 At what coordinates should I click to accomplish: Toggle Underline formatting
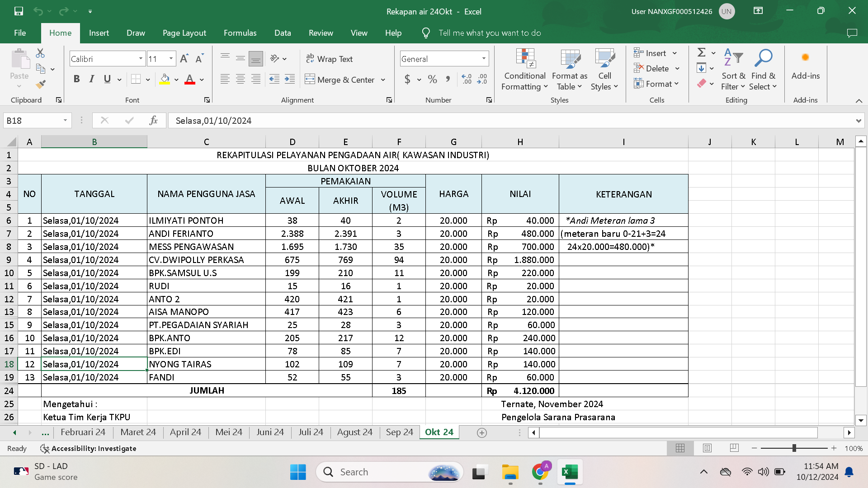tap(107, 80)
